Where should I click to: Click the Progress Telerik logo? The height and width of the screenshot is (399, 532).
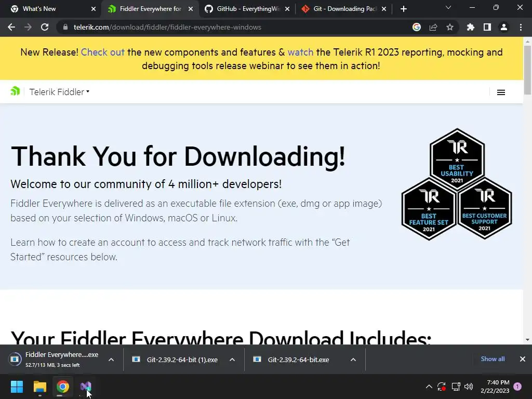[15, 91]
